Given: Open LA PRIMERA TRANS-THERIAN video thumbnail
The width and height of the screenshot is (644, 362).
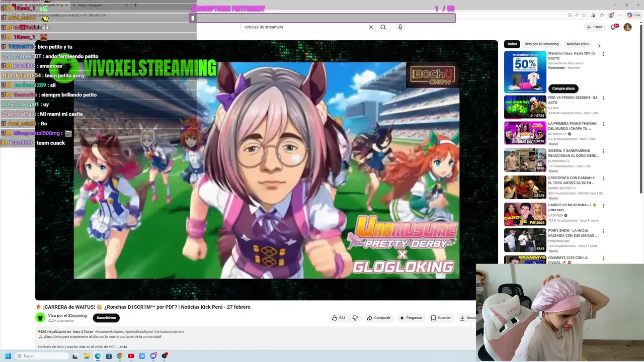Looking at the screenshot, I should [x=525, y=133].
